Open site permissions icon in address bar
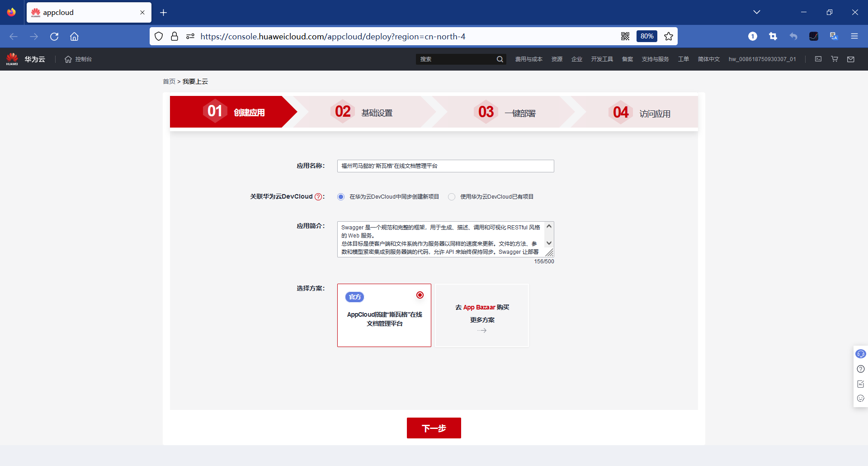This screenshot has height=466, width=868. [x=190, y=37]
